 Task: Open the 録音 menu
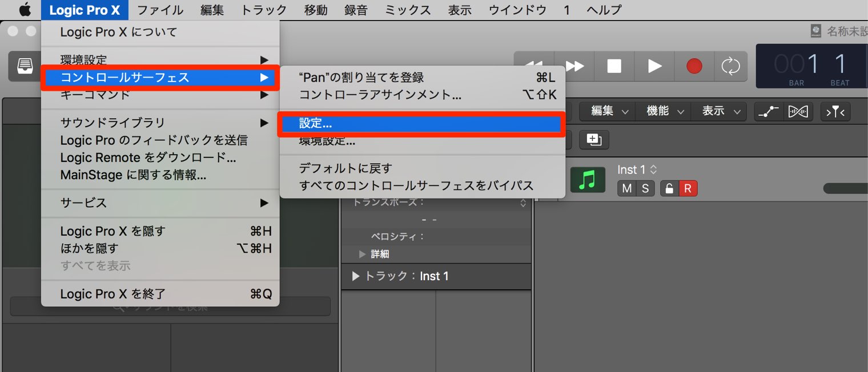click(x=356, y=10)
